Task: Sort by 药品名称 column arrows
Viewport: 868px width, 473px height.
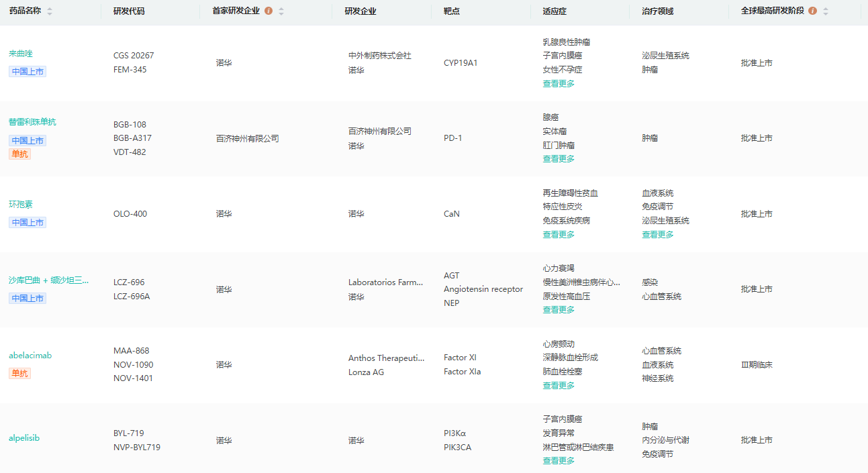Action: (x=50, y=11)
